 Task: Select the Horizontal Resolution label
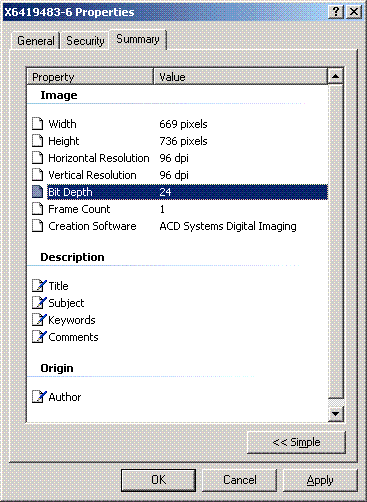[99, 158]
